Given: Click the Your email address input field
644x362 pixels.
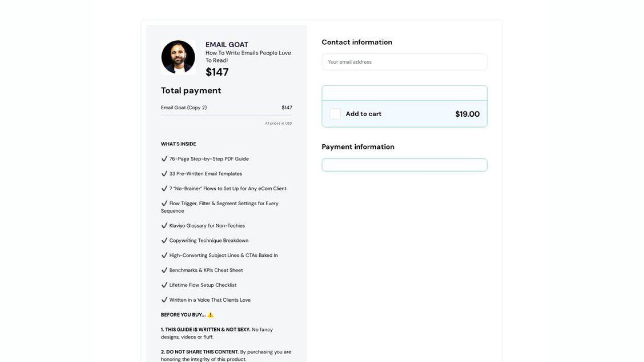Looking at the screenshot, I should click(x=404, y=62).
